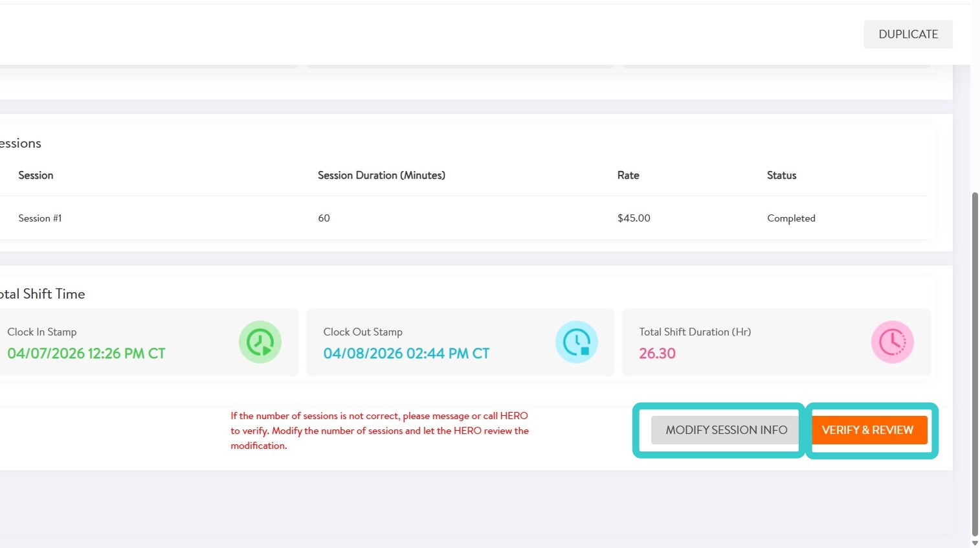The image size is (980, 548).
Task: Open MODIFY SESSION INFO
Action: [726, 430]
